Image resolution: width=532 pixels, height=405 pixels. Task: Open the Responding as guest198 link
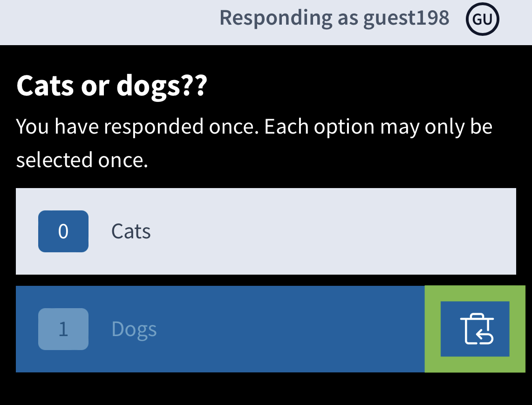click(334, 18)
